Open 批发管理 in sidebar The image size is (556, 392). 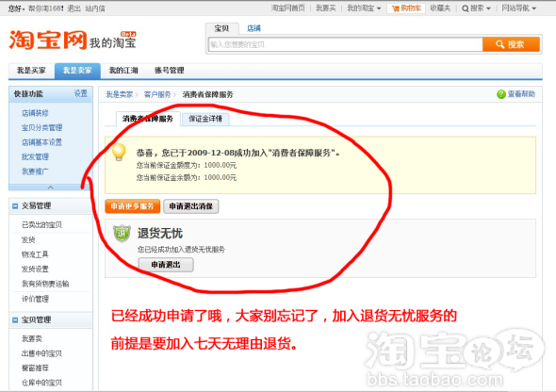click(x=35, y=156)
